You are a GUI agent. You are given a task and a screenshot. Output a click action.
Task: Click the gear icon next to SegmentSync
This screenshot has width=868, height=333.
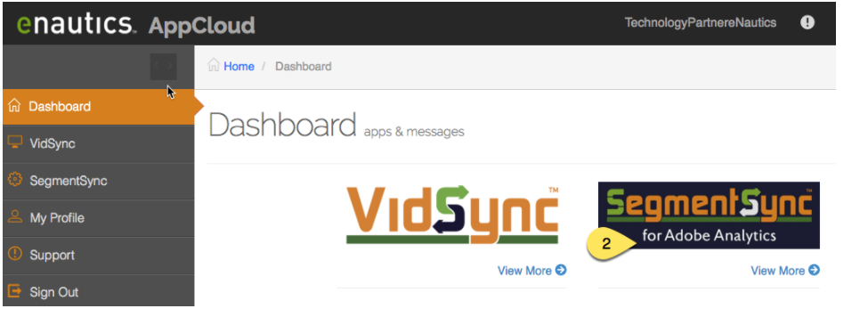[15, 180]
